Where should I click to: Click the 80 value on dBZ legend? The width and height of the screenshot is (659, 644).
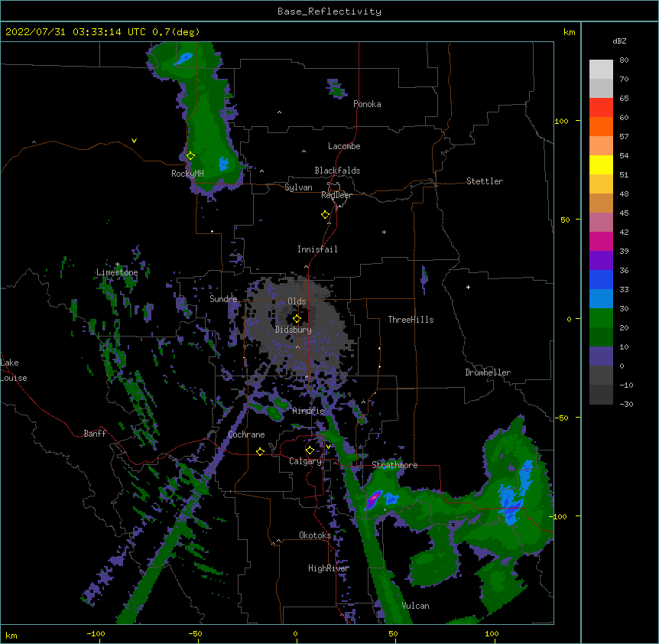[624, 60]
